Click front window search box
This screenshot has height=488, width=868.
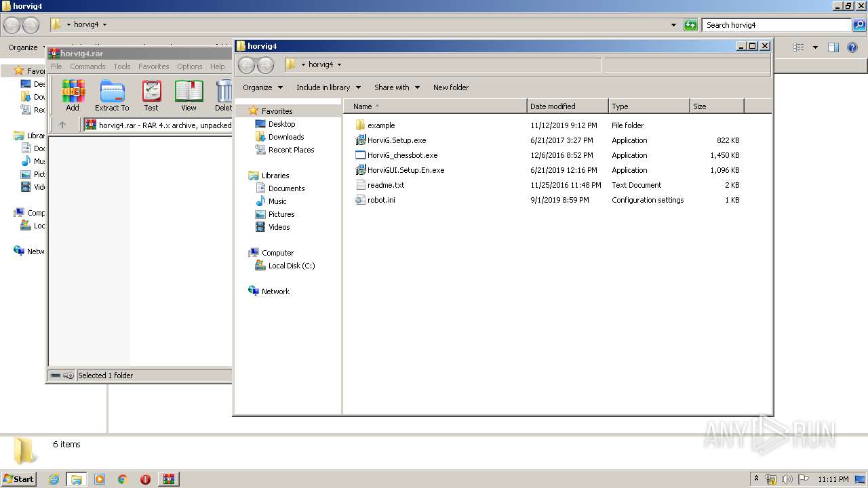coord(686,64)
